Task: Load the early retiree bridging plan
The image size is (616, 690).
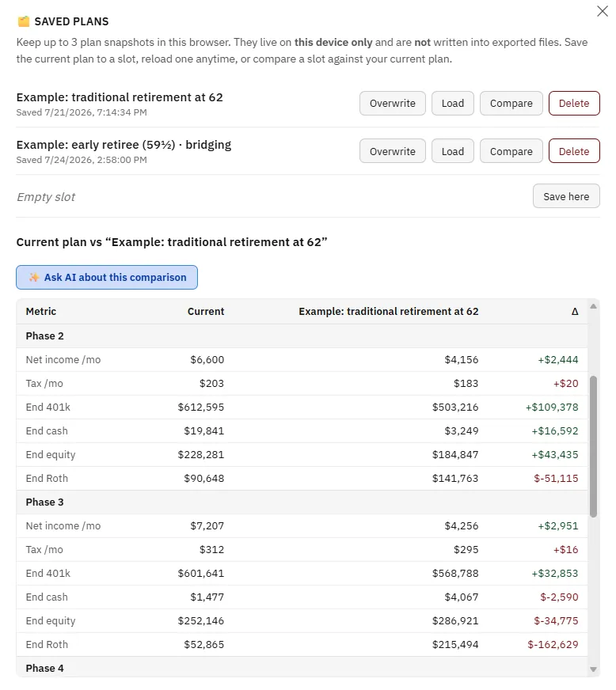Action: (x=452, y=151)
